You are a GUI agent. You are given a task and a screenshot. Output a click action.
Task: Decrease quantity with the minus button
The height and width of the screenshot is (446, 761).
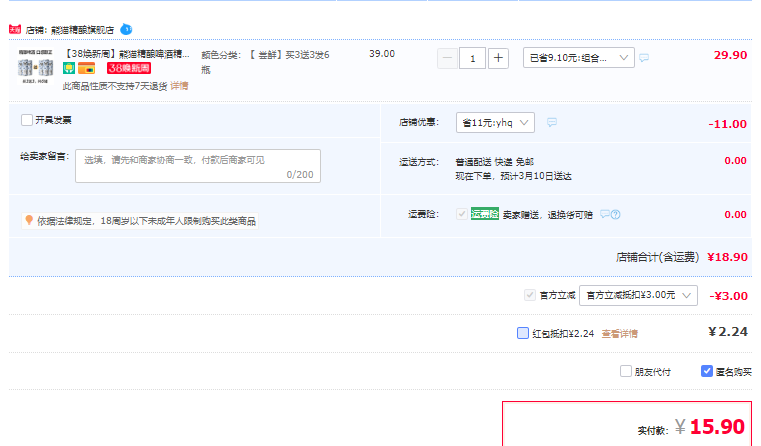click(447, 58)
